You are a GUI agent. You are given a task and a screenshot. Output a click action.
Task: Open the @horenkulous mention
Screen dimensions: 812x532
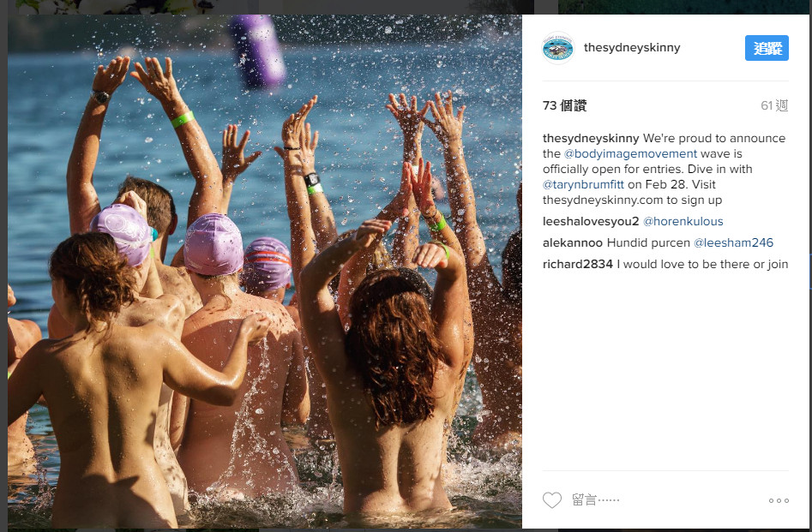pos(683,222)
